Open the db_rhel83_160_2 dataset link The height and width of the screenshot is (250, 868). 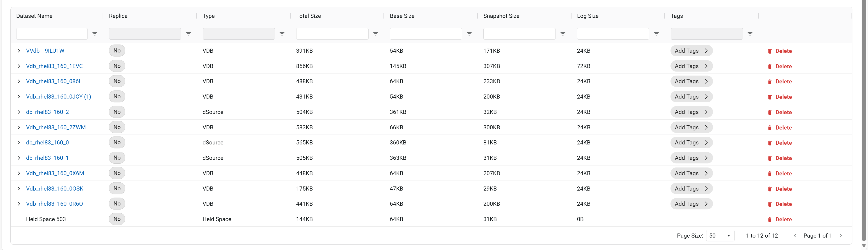(x=47, y=112)
